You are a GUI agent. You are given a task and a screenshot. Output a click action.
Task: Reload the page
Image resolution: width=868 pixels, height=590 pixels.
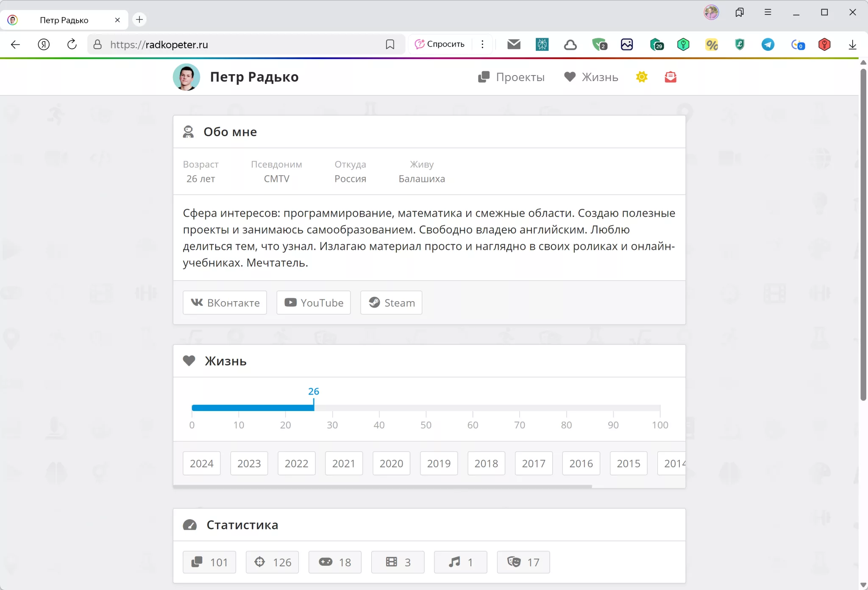[72, 44]
